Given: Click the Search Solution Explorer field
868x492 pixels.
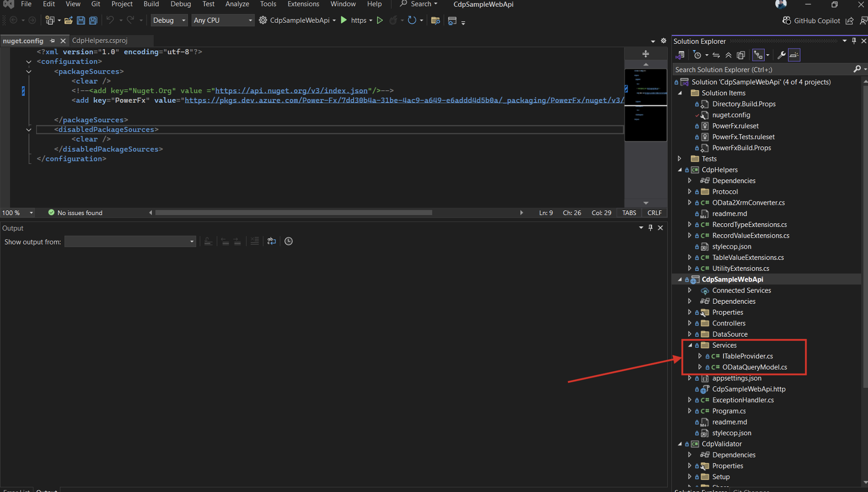Looking at the screenshot, I should 763,70.
